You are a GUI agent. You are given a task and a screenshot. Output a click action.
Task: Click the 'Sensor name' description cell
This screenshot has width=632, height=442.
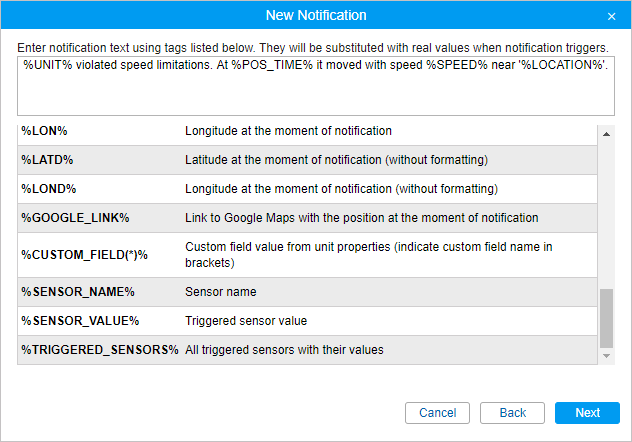tap(221, 292)
